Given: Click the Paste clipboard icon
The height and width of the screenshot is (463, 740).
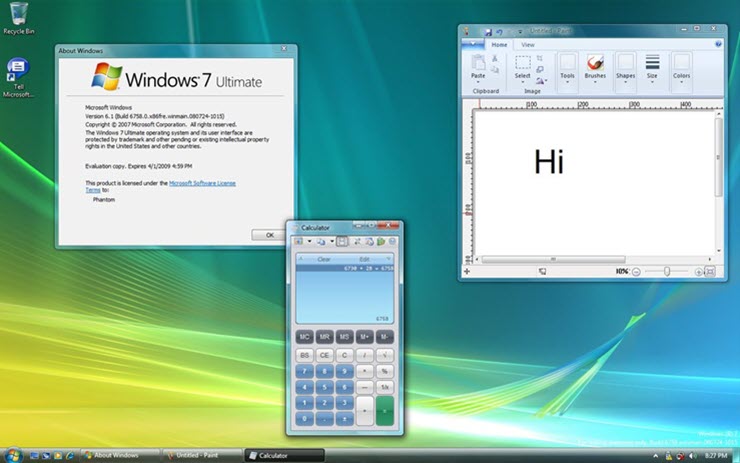Looking at the screenshot, I should pyautogui.click(x=477, y=63).
